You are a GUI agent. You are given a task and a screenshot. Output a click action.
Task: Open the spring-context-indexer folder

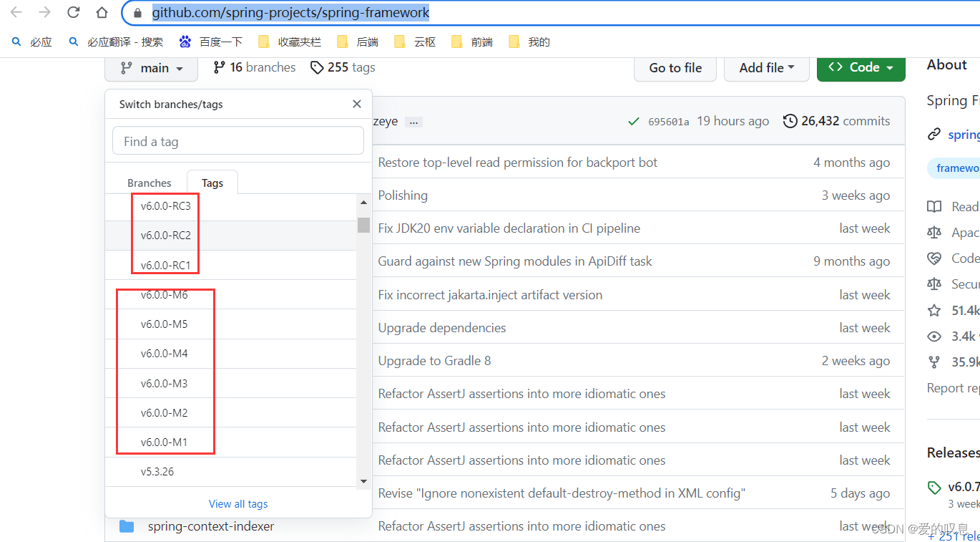[x=211, y=526]
